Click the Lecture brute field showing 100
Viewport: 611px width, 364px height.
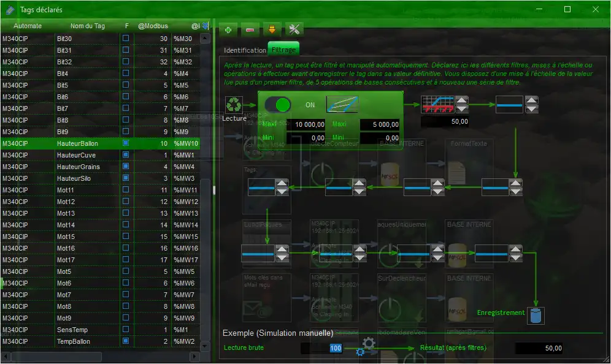click(322, 348)
